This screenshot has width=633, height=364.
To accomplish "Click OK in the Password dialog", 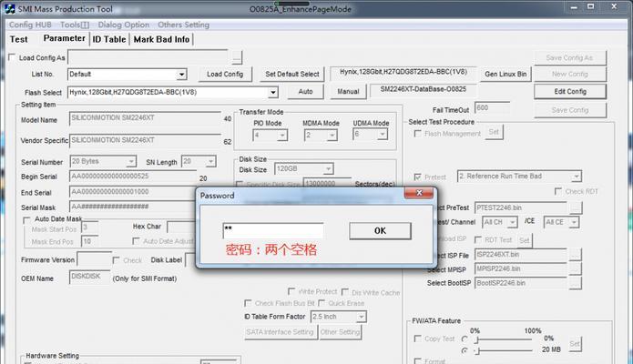I will tap(380, 231).
